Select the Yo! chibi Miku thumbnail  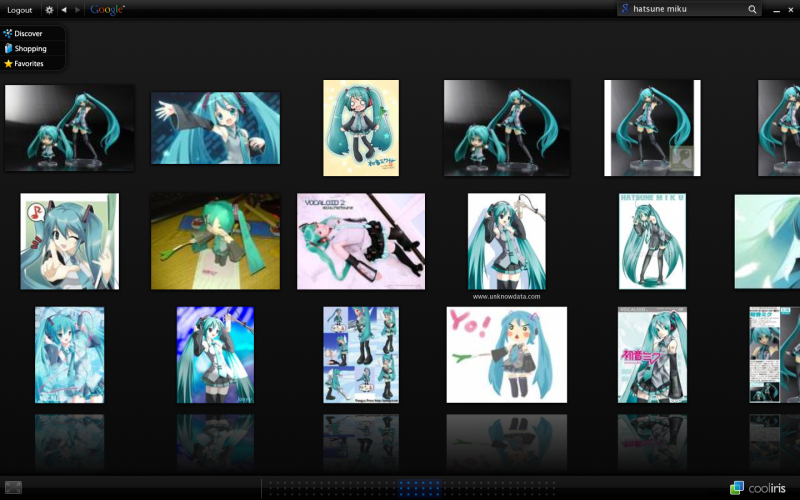coord(507,355)
